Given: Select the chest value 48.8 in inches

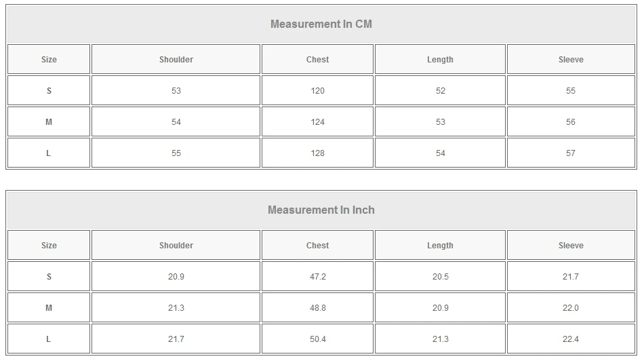Looking at the screenshot, I should click(x=317, y=308).
